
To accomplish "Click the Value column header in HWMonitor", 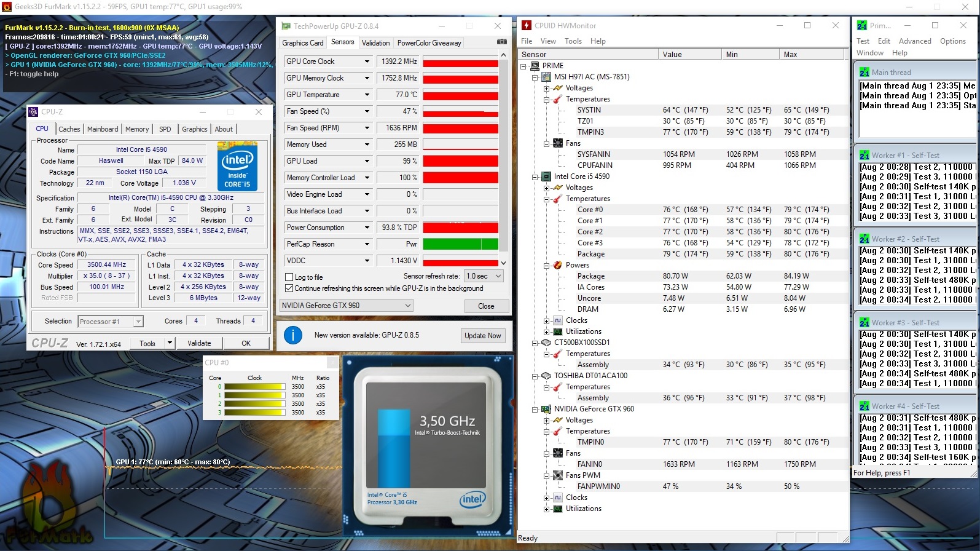I will (x=689, y=55).
